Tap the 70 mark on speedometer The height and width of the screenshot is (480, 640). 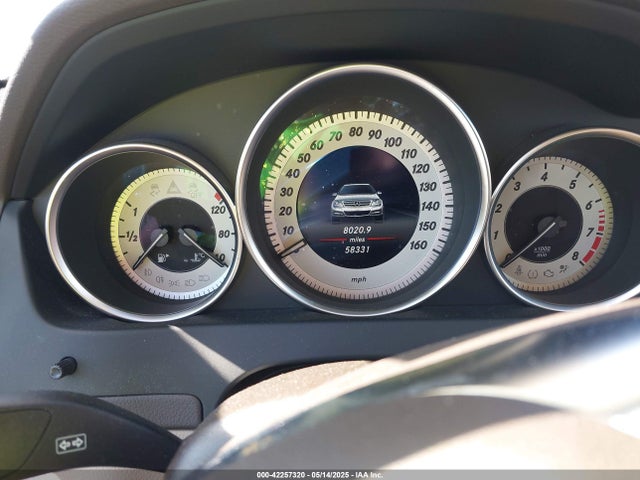(x=336, y=136)
